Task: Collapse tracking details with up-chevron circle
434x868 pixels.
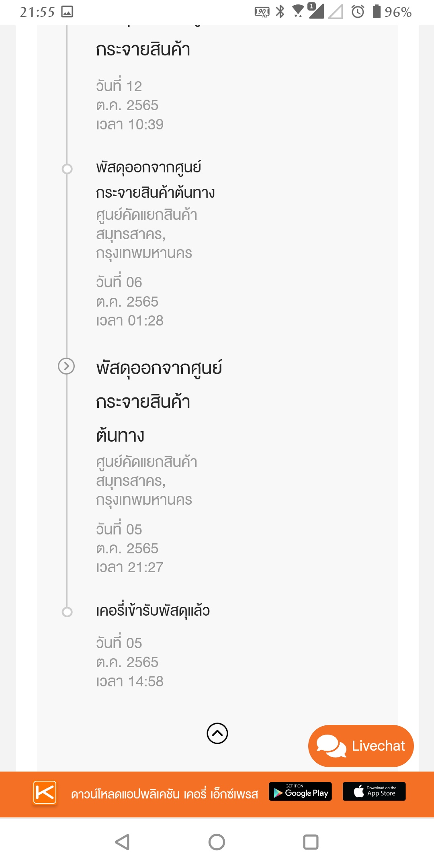Action: click(217, 733)
